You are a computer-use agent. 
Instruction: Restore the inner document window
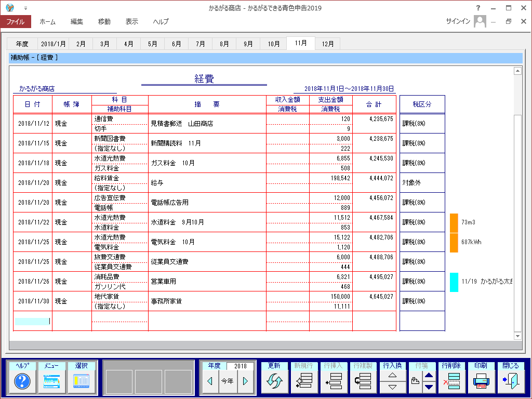tap(508, 21)
